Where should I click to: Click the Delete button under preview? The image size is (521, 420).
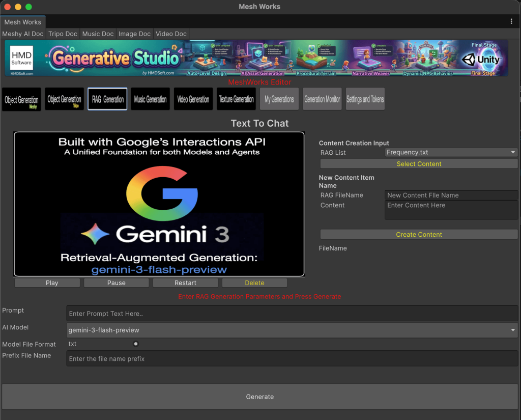coord(254,283)
